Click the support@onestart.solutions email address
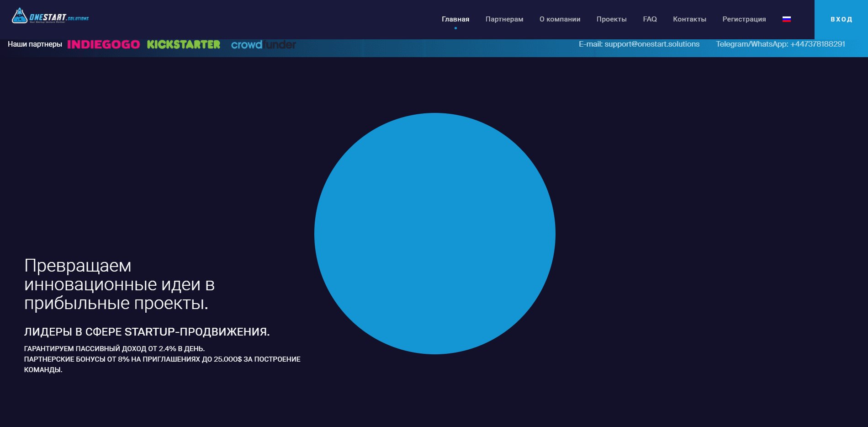Viewport: 868px width, 427px height. coord(651,44)
